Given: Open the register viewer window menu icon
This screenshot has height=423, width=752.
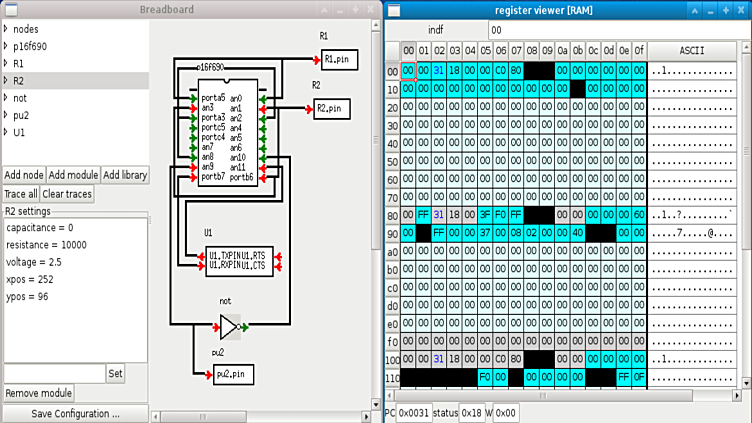Looking at the screenshot, I should click(395, 10).
